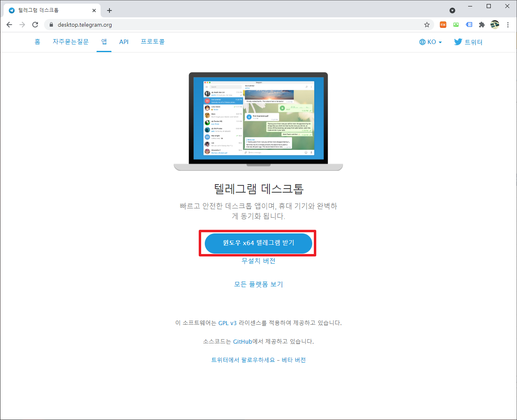The height and width of the screenshot is (420, 517).
Task: Maximize the Chrome window
Action: 489,6
